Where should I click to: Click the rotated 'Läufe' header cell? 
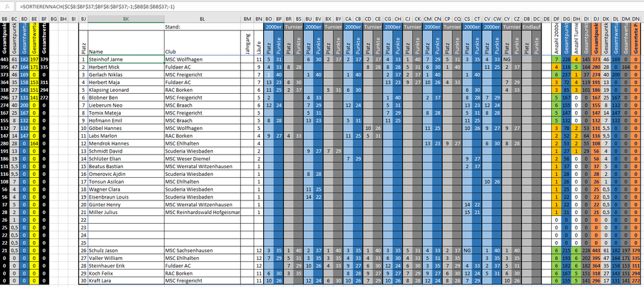coord(258,43)
